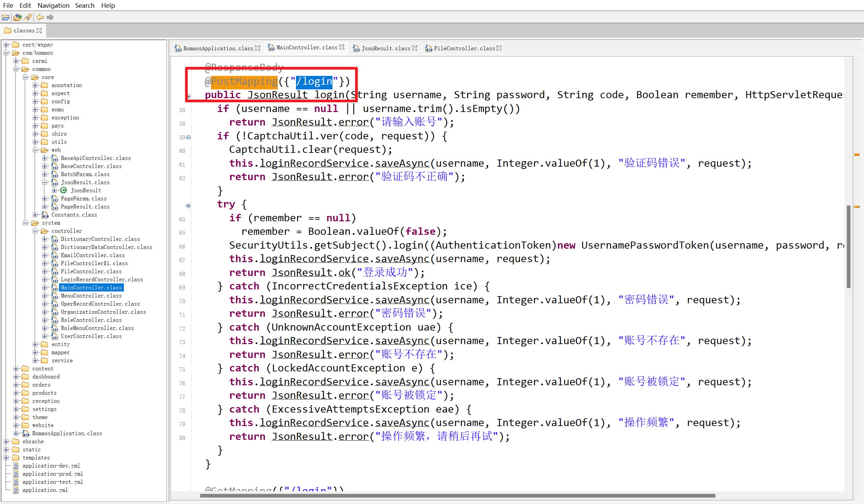Select the dashboard folder
This screenshot has width=864, height=504.
pos(46,377)
